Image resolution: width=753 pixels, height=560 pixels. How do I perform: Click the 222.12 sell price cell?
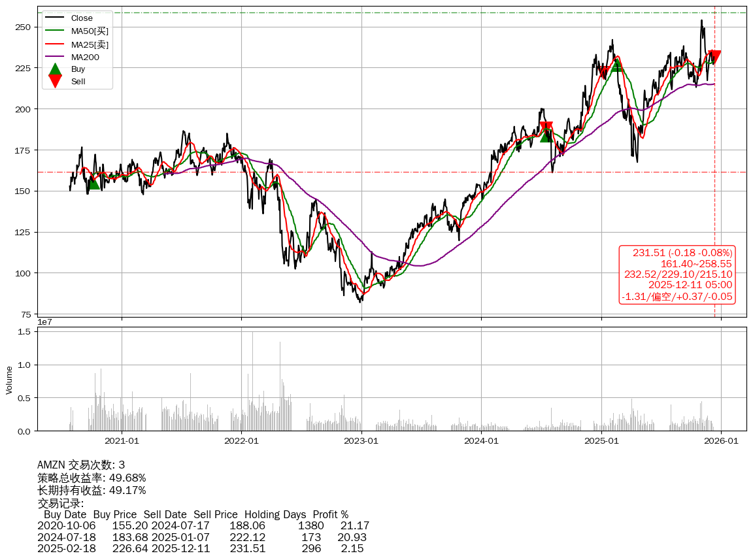(x=248, y=537)
